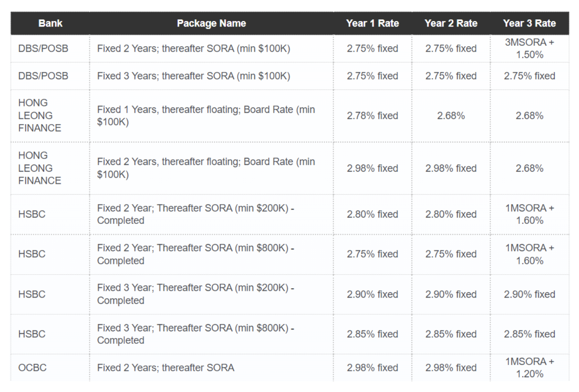The height and width of the screenshot is (392, 579).
Task: Click Hong Leong Fixed 2 Years package
Action: [206, 168]
